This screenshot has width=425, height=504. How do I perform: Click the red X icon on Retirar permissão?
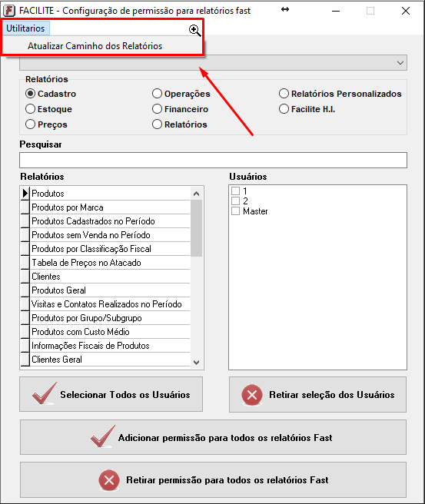(x=109, y=480)
